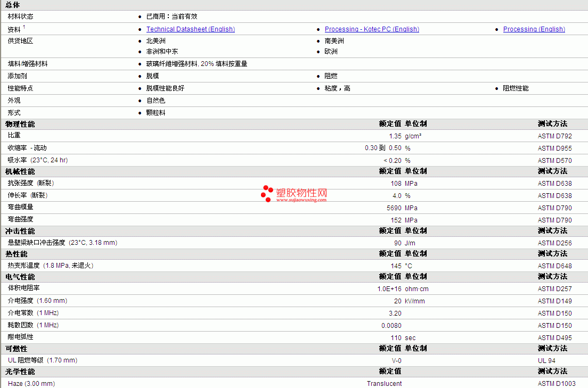
Task: Click the 光学性能 section header
Action: point(20,372)
